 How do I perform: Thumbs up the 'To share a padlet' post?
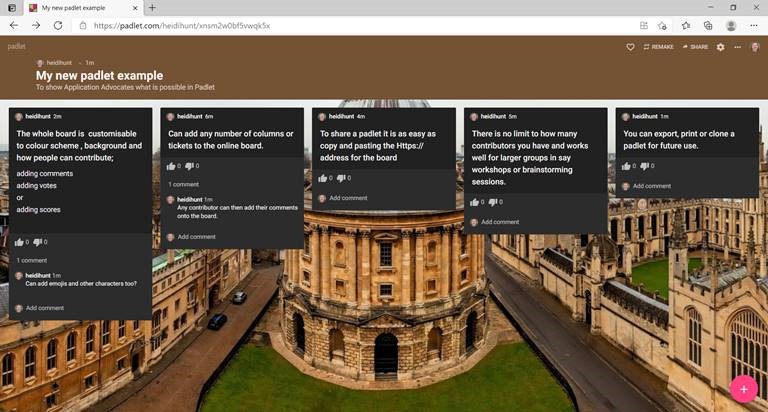click(323, 178)
